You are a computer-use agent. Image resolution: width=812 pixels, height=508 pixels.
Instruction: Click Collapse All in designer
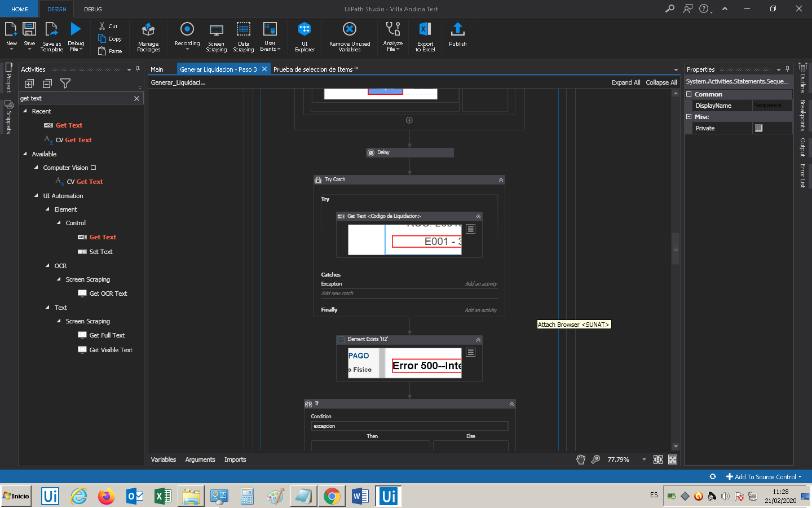(661, 82)
